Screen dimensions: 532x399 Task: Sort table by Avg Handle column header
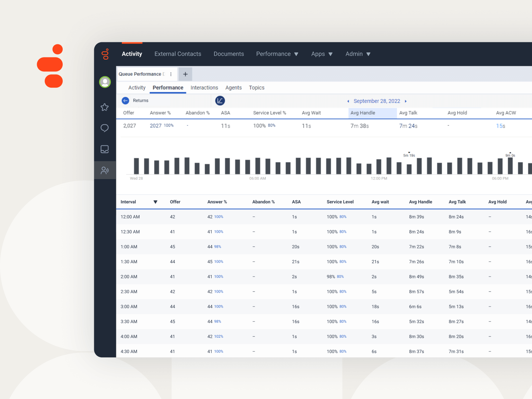(x=420, y=202)
